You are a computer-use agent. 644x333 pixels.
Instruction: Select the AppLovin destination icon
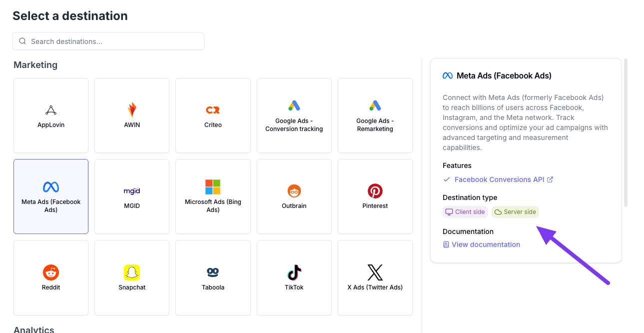click(51, 110)
